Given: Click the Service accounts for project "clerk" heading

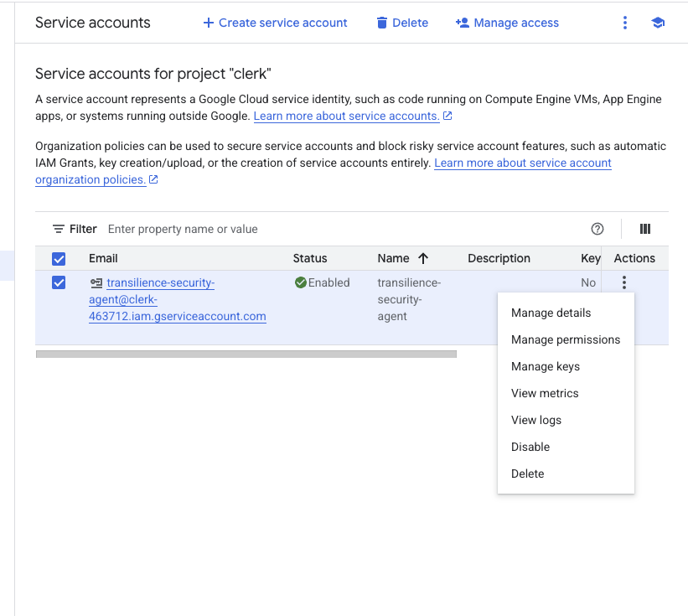Looking at the screenshot, I should [x=153, y=74].
